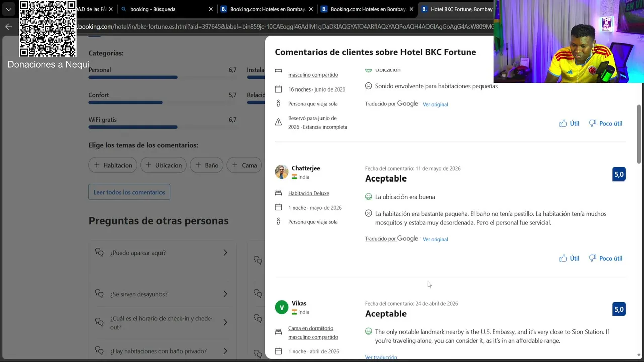Viewport: 644px width, 362px height.
Task: Click the traveler icon in Chatterjee's review
Action: coord(278,221)
